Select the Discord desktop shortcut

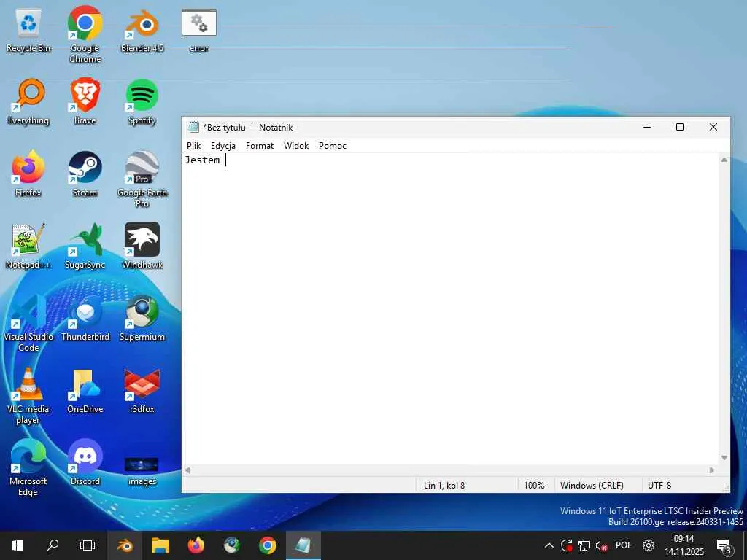point(85,463)
